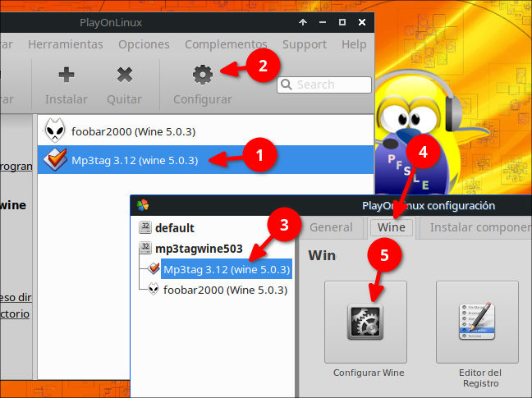Select foobar2000 (Wine 5.0.3) in main list

tap(205, 131)
